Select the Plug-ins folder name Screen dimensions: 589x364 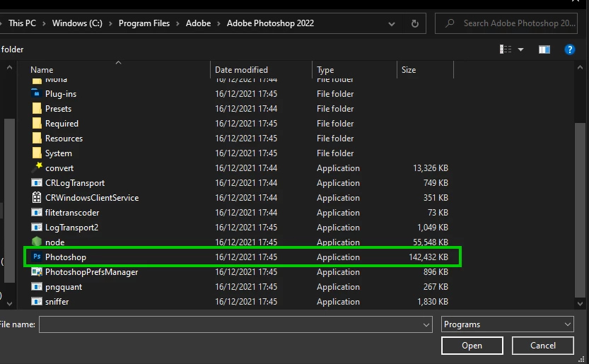[x=61, y=94]
